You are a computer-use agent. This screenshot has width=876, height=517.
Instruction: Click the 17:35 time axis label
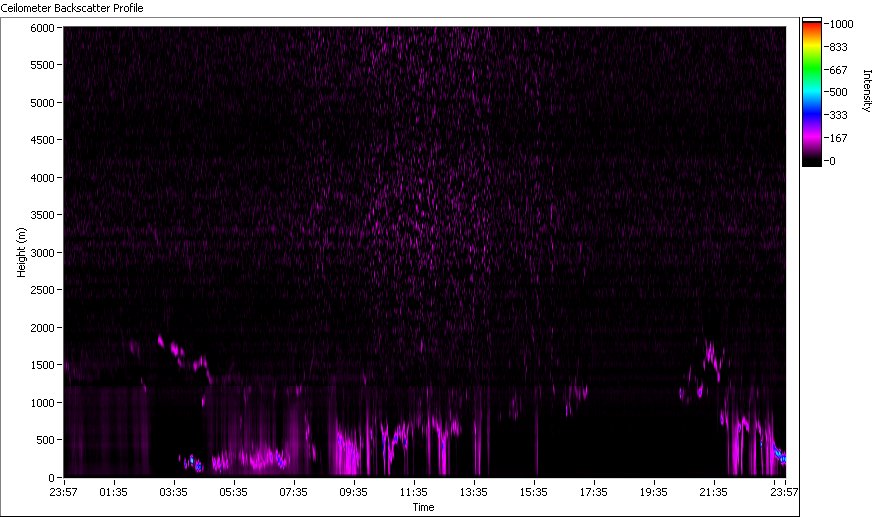coord(593,492)
